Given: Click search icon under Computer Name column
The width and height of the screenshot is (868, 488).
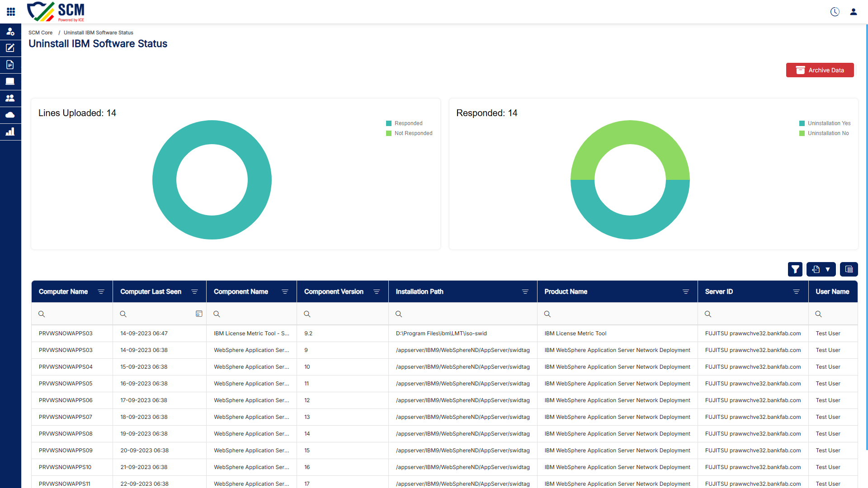Looking at the screenshot, I should click(x=42, y=314).
